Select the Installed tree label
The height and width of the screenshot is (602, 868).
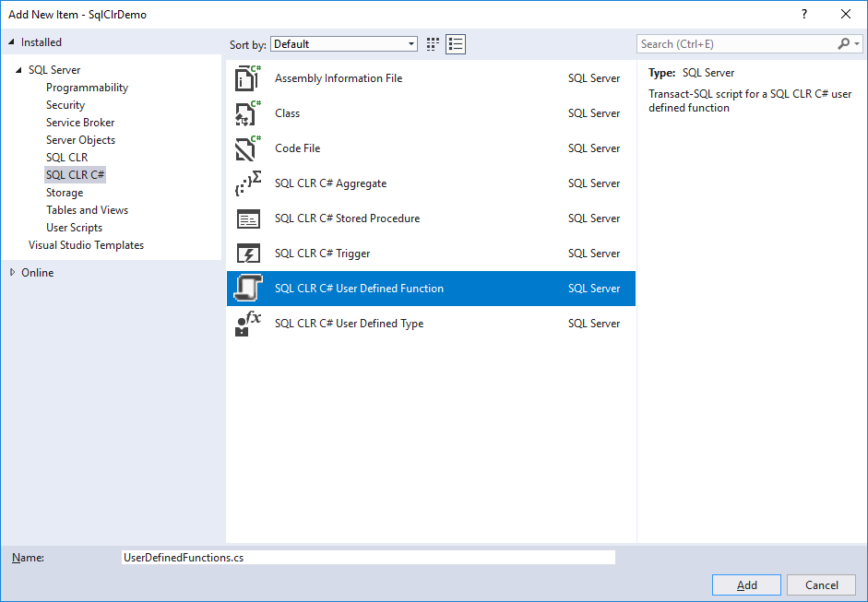coord(42,42)
